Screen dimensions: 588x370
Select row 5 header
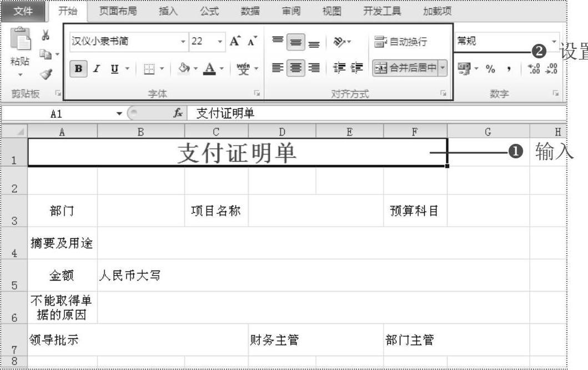14,276
